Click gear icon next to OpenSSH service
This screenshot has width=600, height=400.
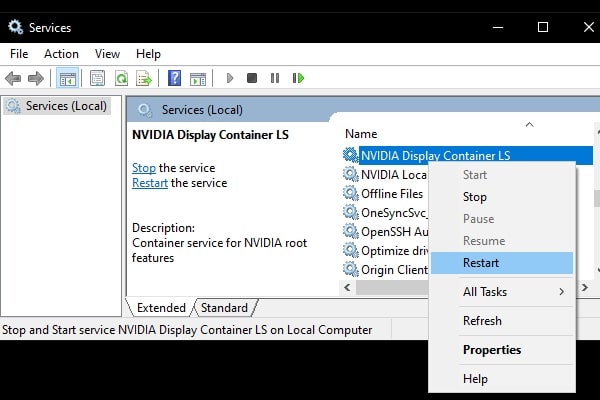point(351,231)
